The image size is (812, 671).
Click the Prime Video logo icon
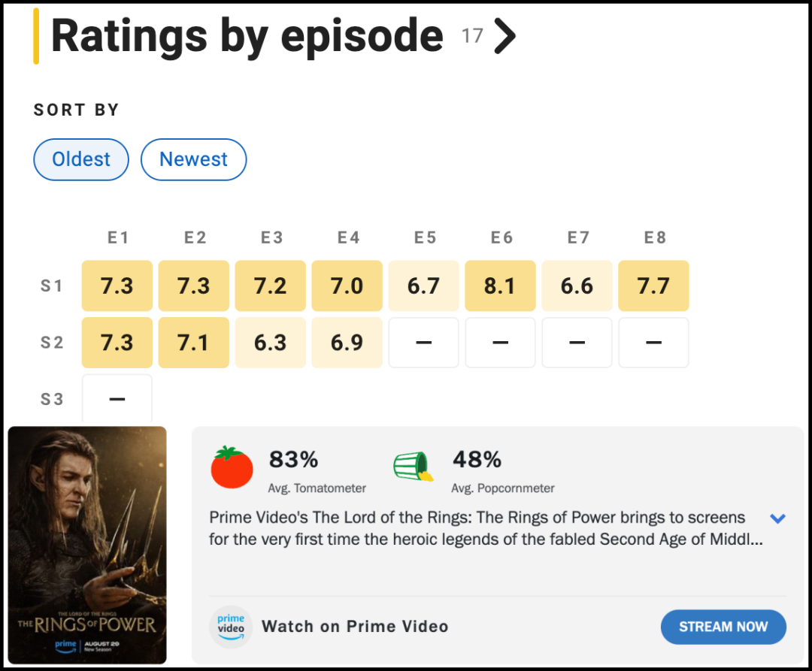pyautogui.click(x=231, y=627)
